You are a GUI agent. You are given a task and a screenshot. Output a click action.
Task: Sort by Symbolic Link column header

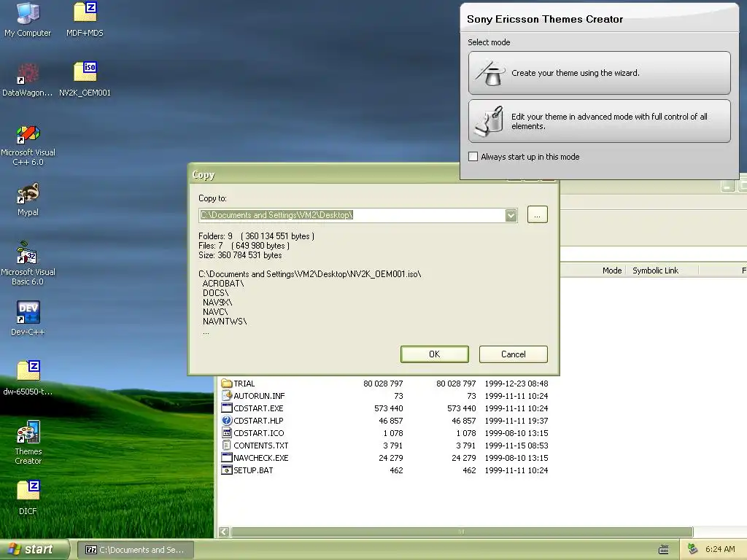click(655, 271)
